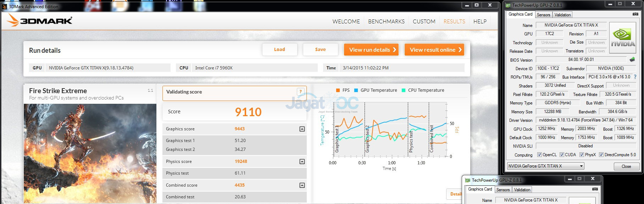Click the orange FPS legend marker

click(338, 90)
